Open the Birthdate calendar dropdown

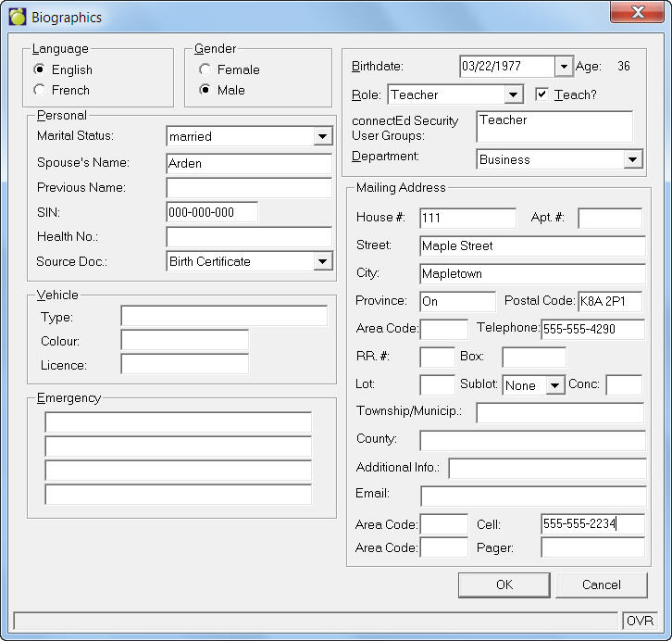(564, 67)
